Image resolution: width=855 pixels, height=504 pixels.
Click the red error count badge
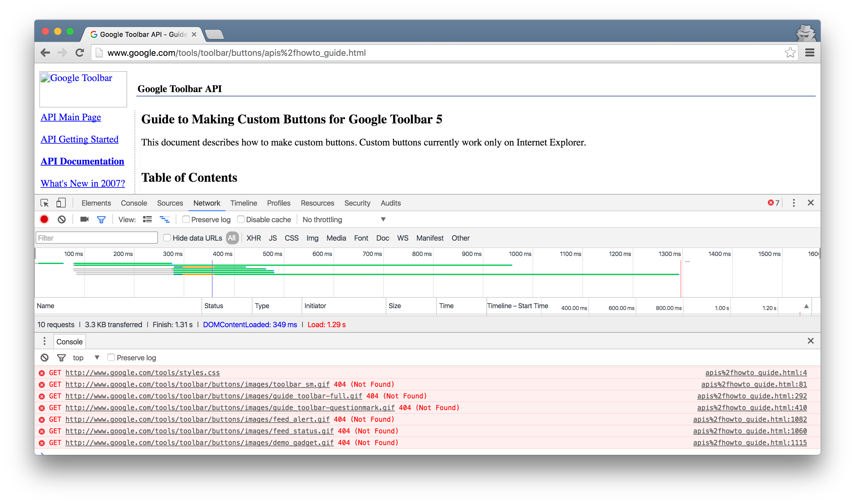click(773, 203)
